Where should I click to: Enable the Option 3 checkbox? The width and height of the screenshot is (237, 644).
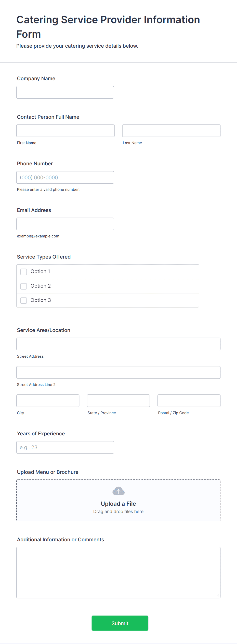coord(23,300)
